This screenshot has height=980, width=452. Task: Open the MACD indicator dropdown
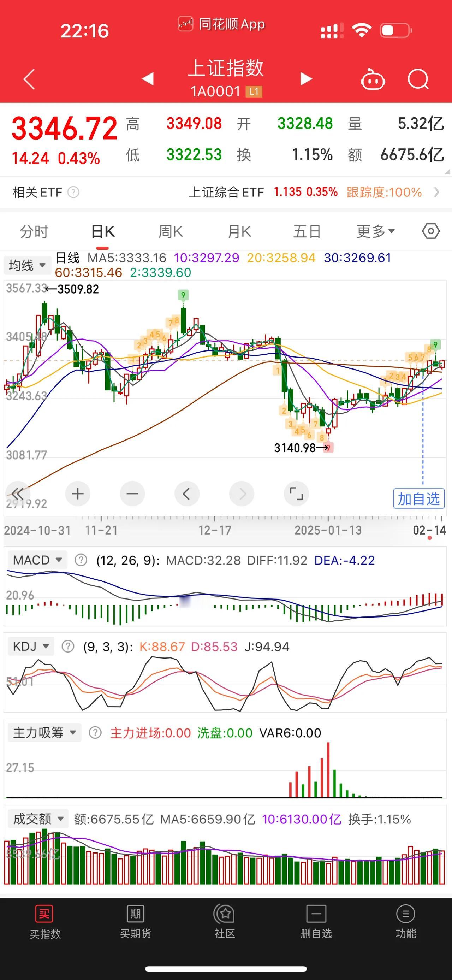pyautogui.click(x=37, y=560)
